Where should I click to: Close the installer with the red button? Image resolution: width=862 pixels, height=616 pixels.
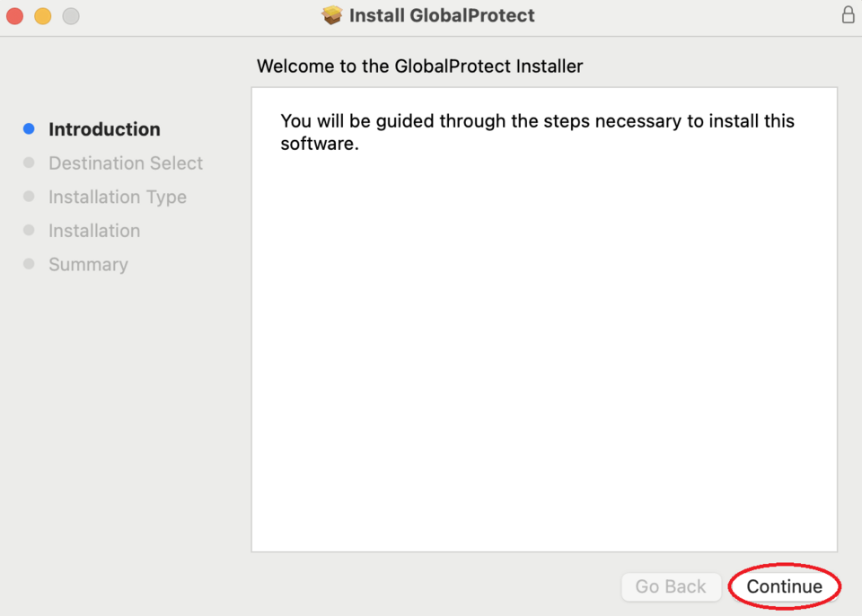[x=14, y=16]
